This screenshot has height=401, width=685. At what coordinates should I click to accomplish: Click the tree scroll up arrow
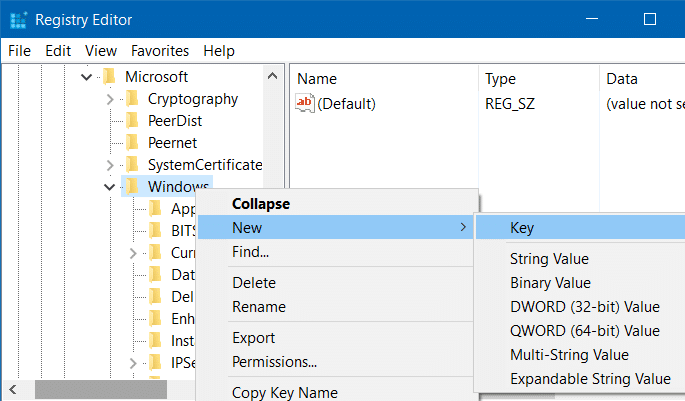pos(273,76)
